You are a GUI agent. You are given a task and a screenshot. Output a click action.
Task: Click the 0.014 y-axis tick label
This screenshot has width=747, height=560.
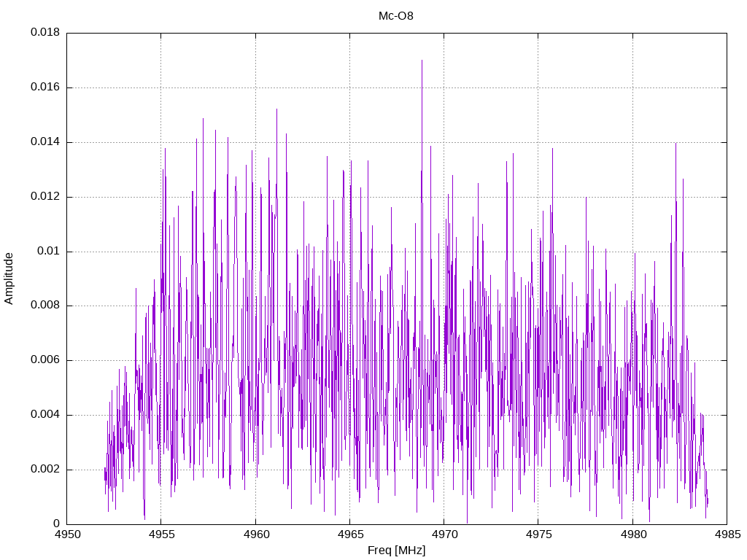tap(45, 142)
